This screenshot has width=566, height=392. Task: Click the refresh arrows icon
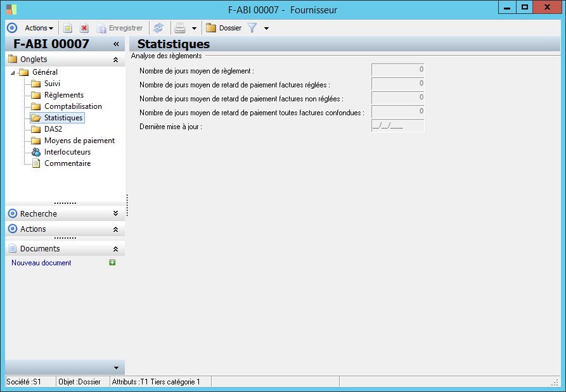click(x=158, y=28)
